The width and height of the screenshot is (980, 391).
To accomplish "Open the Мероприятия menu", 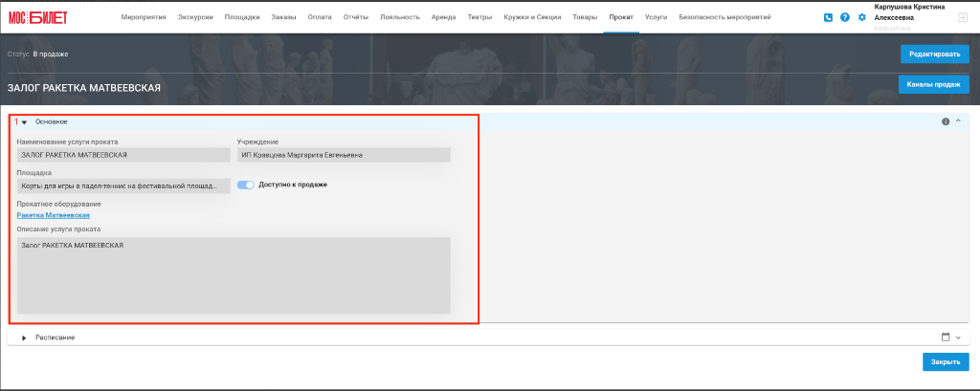I will 144,17.
